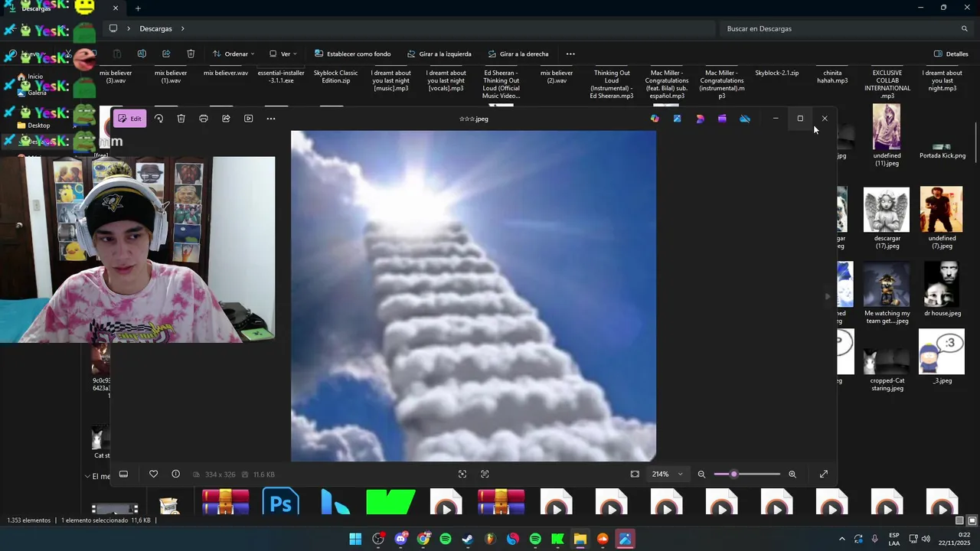Select essential-installer-3.1.1.exe file name

pyautogui.click(x=281, y=77)
